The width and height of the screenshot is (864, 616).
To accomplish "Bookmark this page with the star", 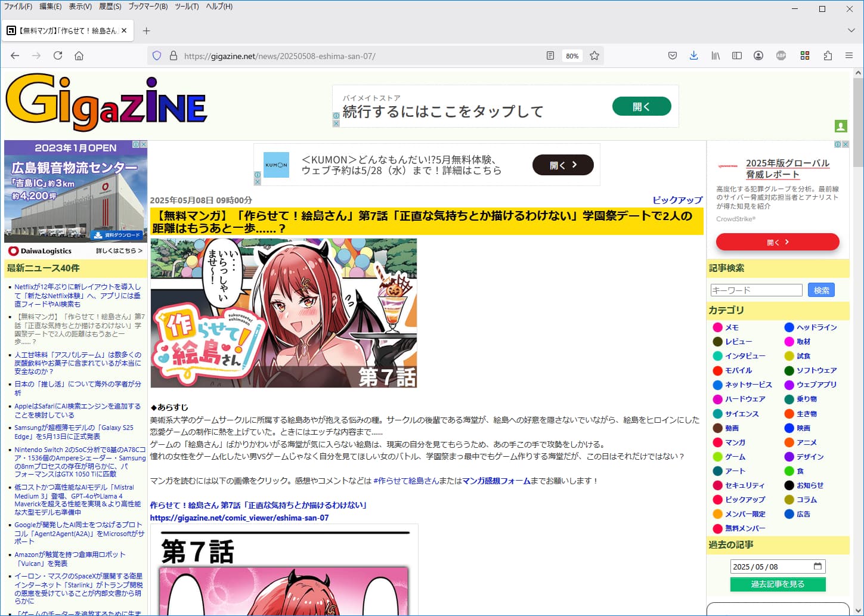I will pyautogui.click(x=594, y=55).
